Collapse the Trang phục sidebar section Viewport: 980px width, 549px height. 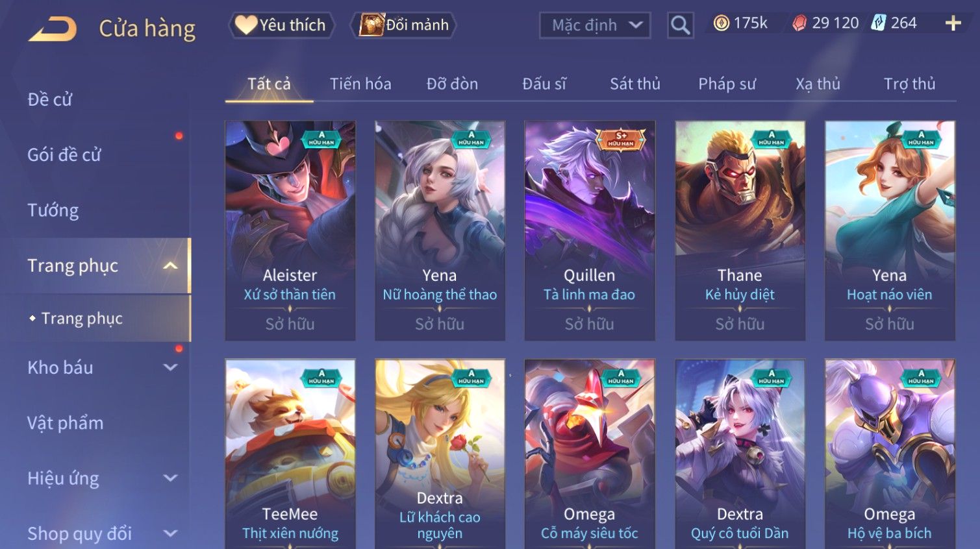click(170, 265)
